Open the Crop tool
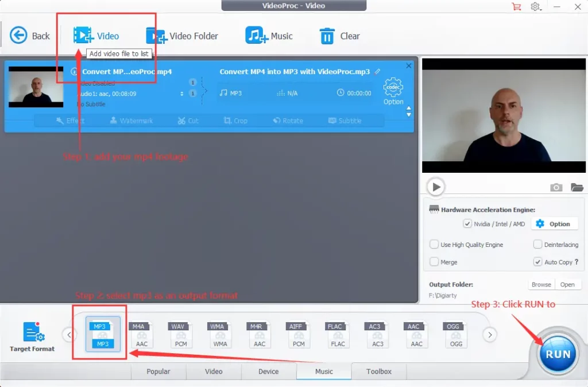The image size is (588, 387). pyautogui.click(x=235, y=121)
